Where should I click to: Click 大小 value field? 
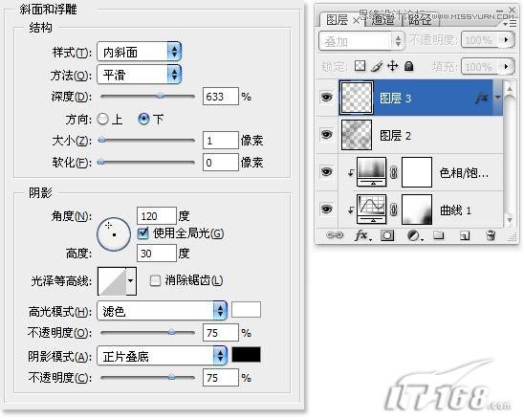(221, 140)
